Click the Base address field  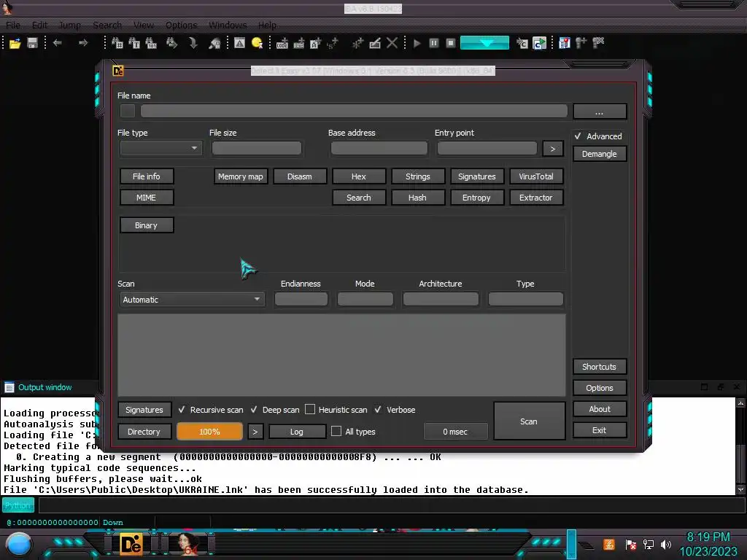[x=379, y=148]
